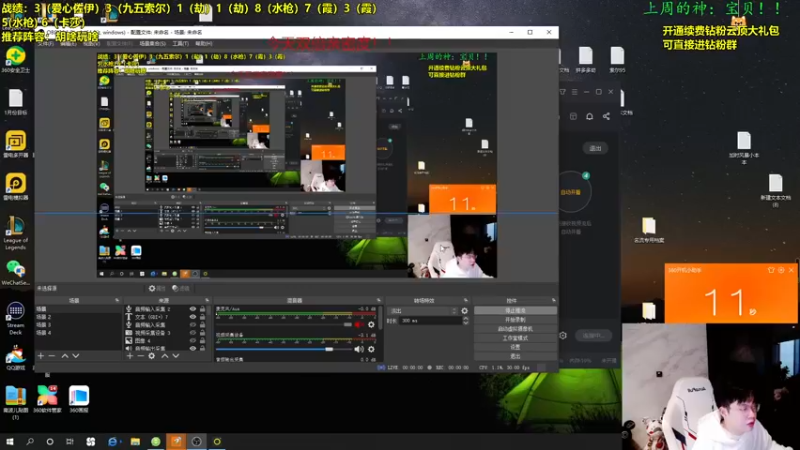Open 工具(T) menu in OBS
The image size is (800, 450).
click(180, 44)
